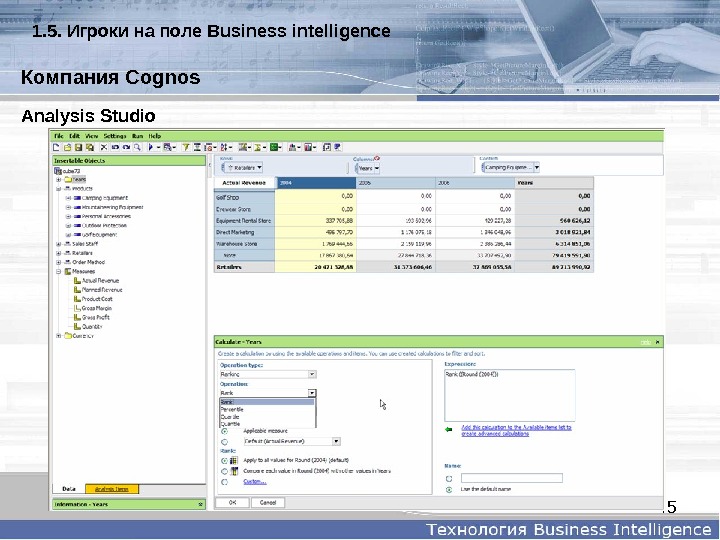The width and height of the screenshot is (720, 540).
Task: Select Use the default name radio
Action: pos(449,490)
